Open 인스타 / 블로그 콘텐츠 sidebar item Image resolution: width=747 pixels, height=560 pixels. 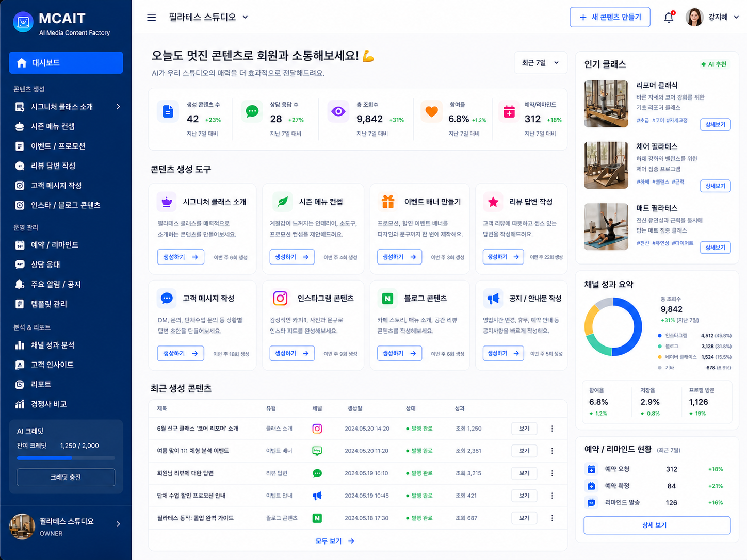coord(66,205)
